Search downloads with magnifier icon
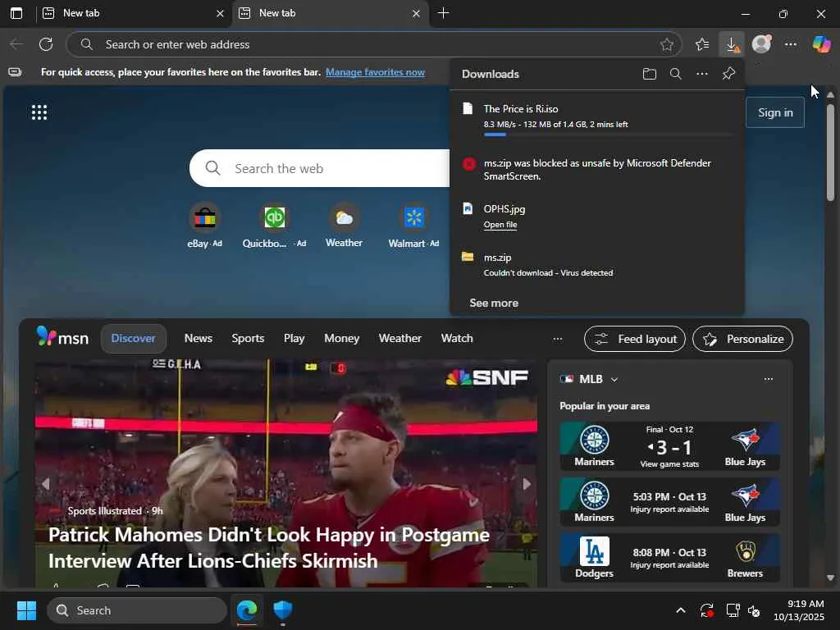This screenshot has height=630, width=840. click(x=676, y=74)
